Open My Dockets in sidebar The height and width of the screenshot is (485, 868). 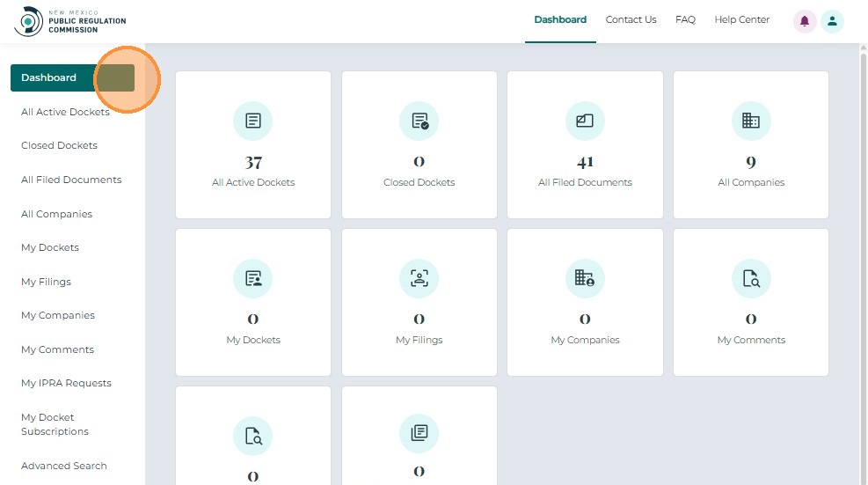(x=50, y=247)
